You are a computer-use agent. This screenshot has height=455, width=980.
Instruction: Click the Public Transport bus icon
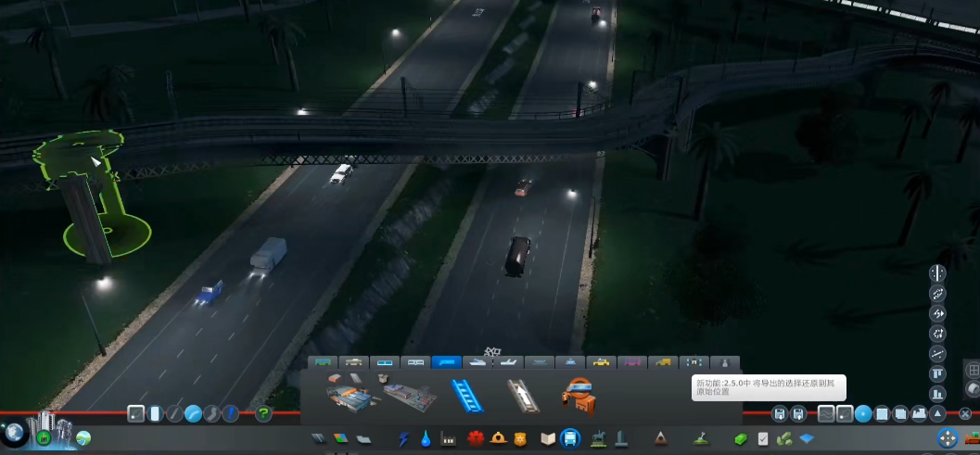click(570, 438)
